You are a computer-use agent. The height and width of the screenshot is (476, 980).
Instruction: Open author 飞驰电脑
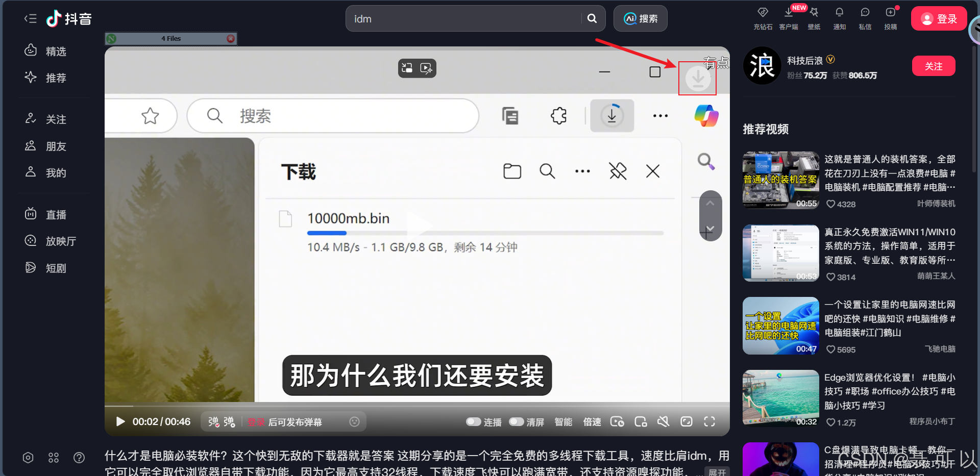(940, 349)
